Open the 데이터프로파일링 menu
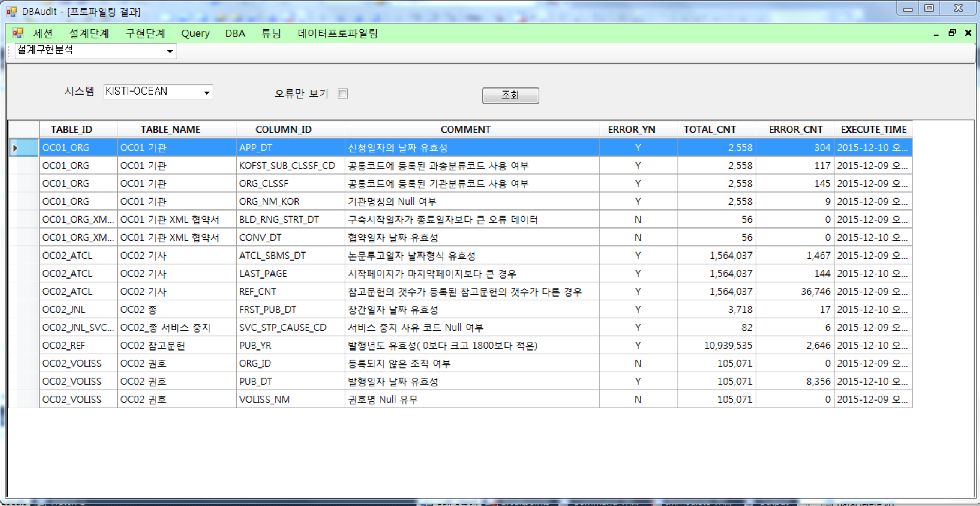 337,33
